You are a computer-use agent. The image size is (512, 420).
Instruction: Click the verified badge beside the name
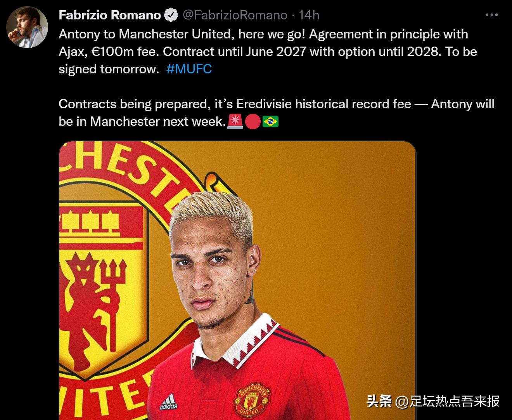click(171, 15)
